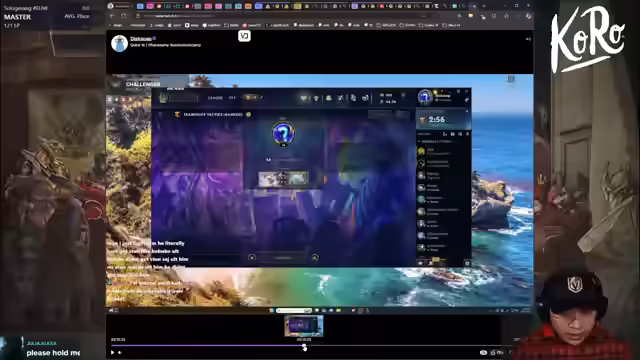Open the store icon in the client top bar
640x360 pixels.
pos(365,98)
